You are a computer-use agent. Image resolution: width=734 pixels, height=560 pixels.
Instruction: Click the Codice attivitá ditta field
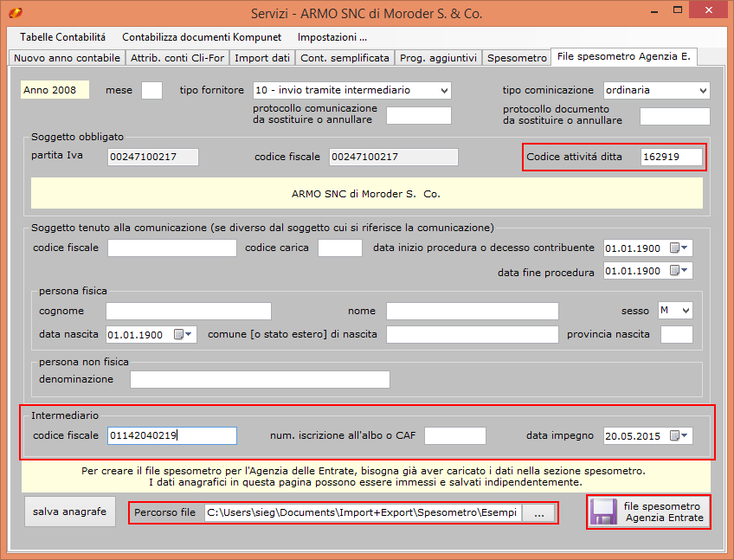coord(670,157)
